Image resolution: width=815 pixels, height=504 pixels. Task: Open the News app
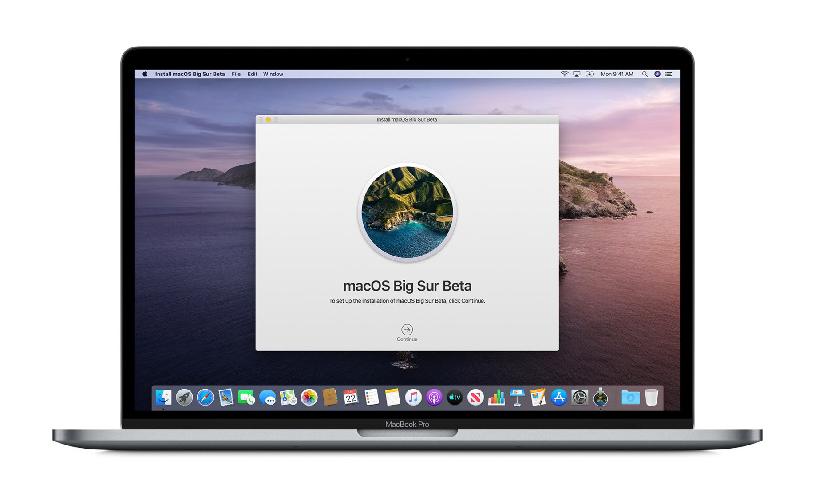tap(475, 397)
